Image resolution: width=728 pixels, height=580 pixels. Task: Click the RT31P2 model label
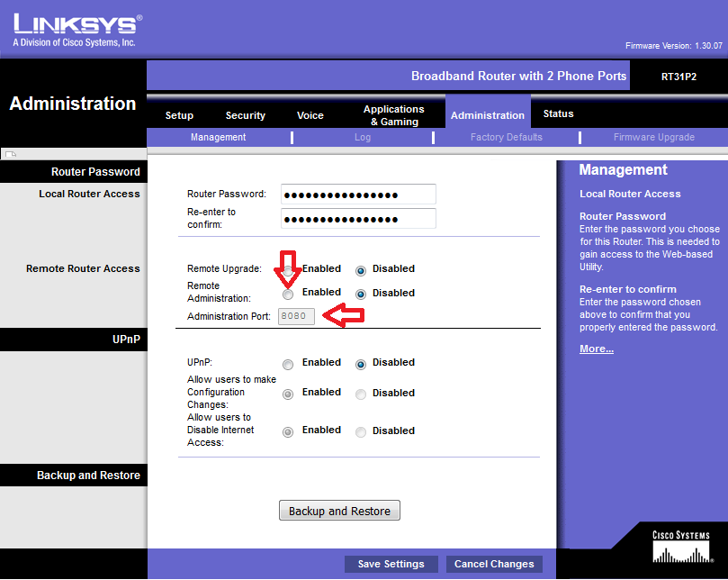(x=679, y=77)
